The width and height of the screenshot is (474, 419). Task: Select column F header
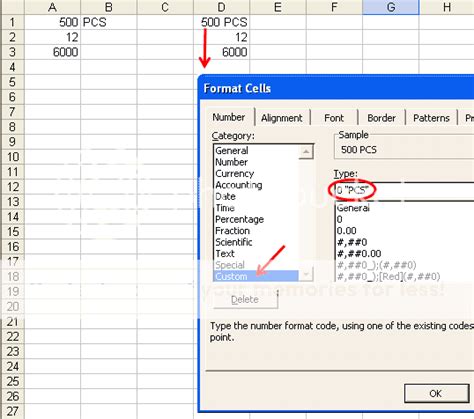tap(334, 7)
